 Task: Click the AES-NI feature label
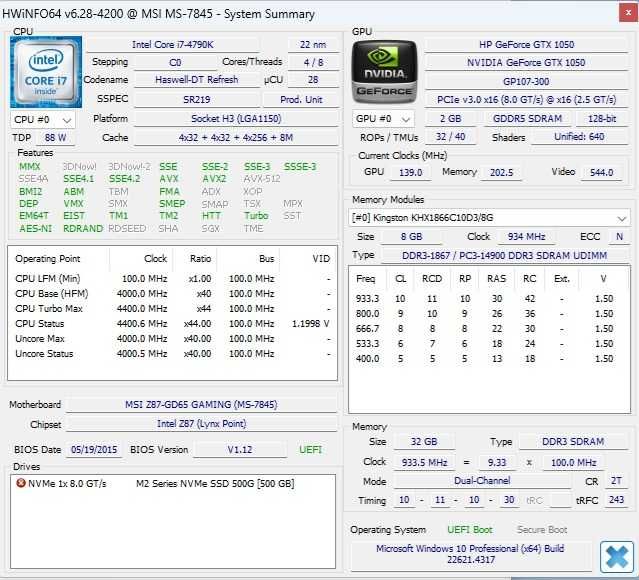(x=35, y=228)
